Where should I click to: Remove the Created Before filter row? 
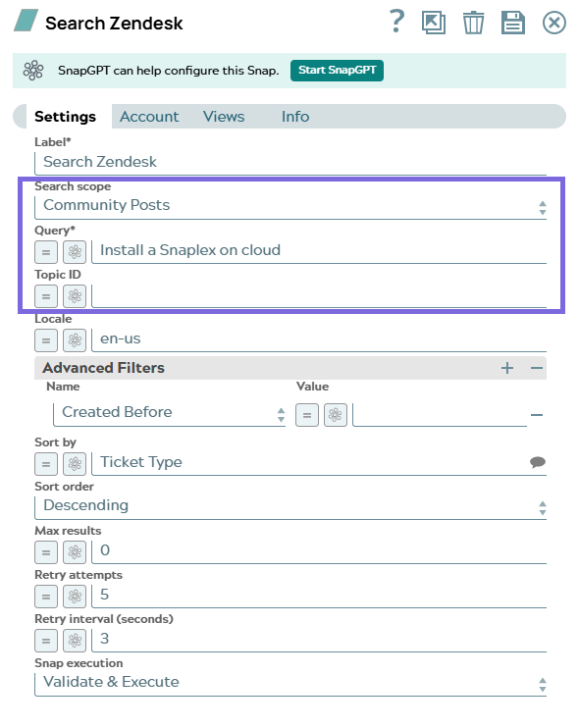(x=537, y=415)
